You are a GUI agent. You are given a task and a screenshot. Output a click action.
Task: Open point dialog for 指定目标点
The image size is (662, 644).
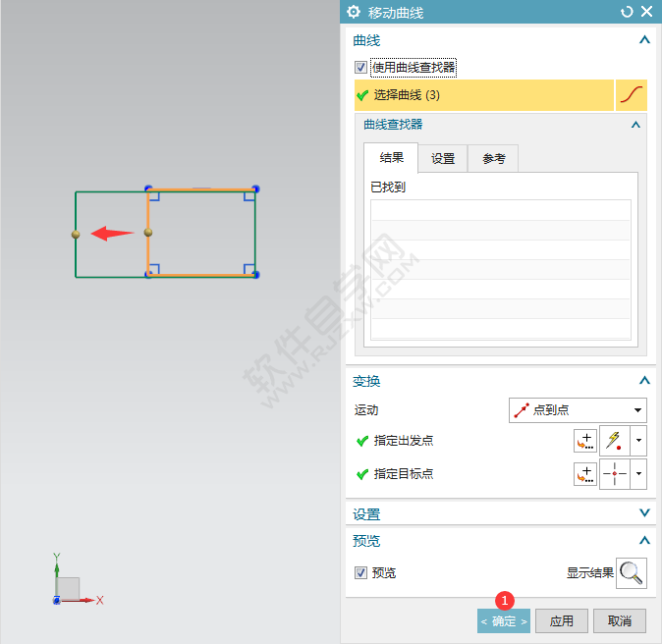[585, 474]
